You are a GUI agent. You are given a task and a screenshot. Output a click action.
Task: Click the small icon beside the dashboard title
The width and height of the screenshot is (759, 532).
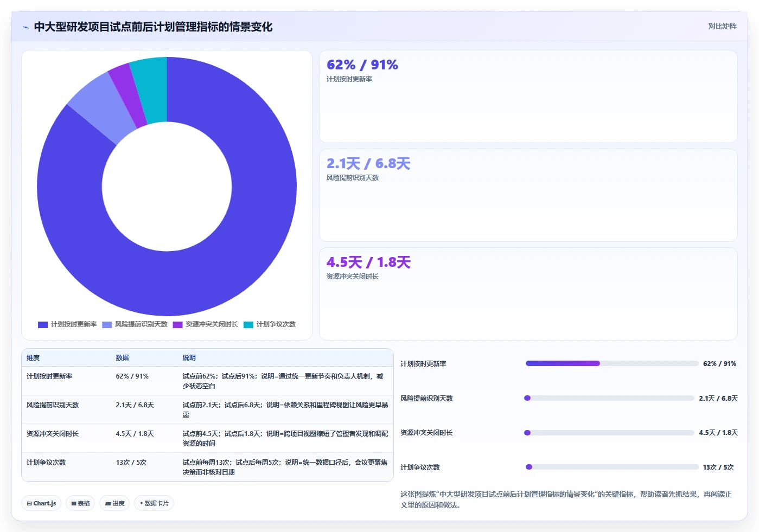(25, 27)
